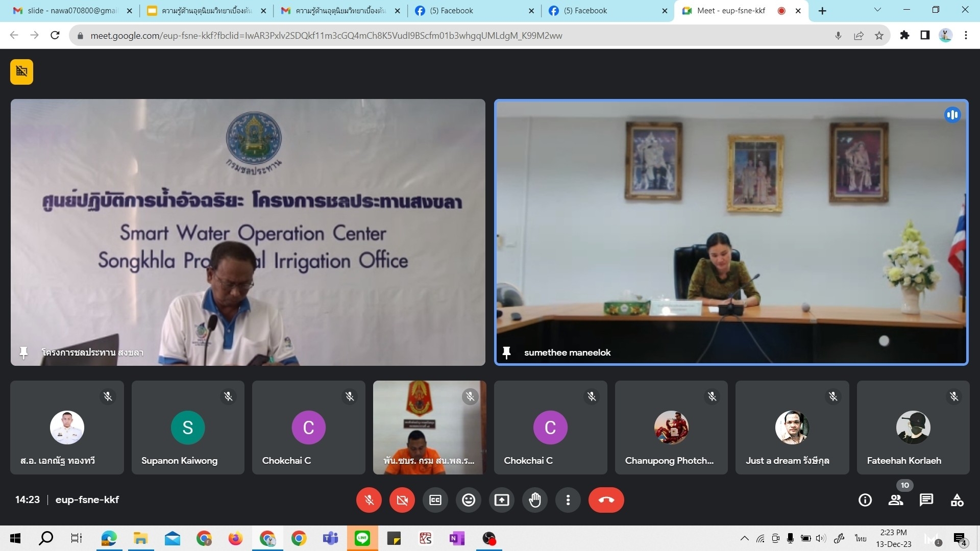980x551 pixels.
Task: Unpin the sumethee maneelok tile pin icon
Action: (x=506, y=353)
